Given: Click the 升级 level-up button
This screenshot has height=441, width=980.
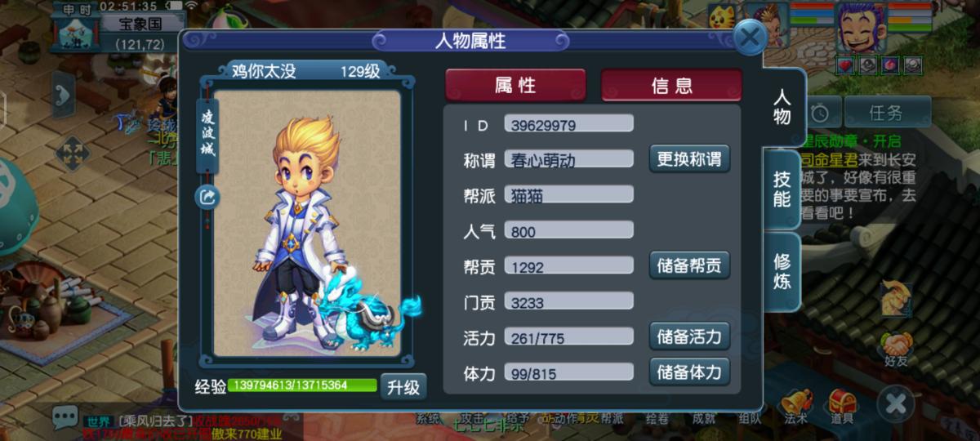Looking at the screenshot, I should (403, 386).
